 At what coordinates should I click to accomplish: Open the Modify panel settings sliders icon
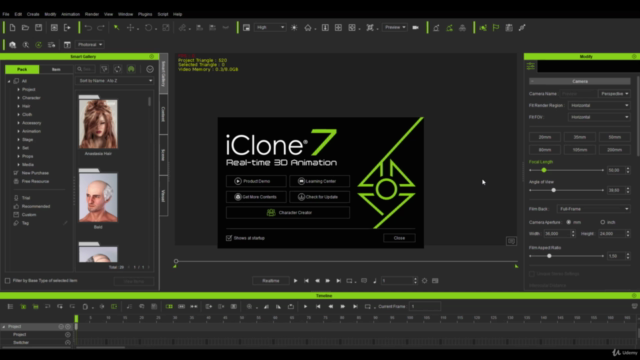[531, 66]
